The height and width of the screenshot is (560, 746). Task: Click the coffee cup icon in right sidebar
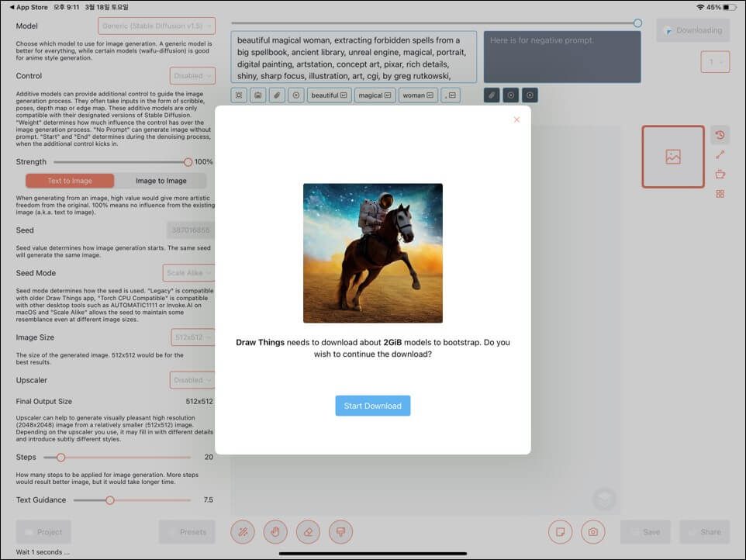[720, 175]
